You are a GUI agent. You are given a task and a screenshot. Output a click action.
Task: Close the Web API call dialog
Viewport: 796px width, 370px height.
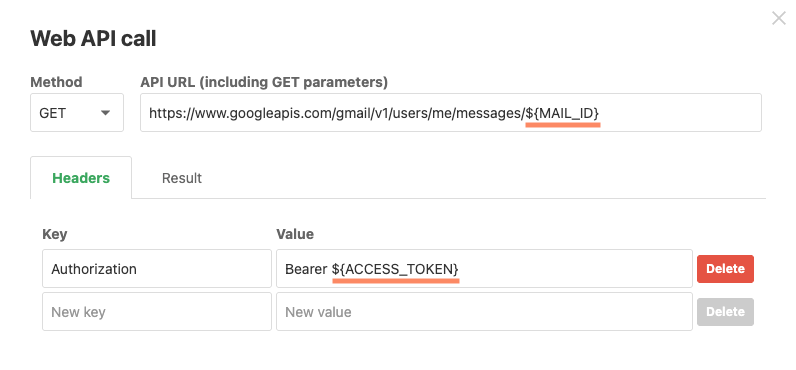(779, 18)
